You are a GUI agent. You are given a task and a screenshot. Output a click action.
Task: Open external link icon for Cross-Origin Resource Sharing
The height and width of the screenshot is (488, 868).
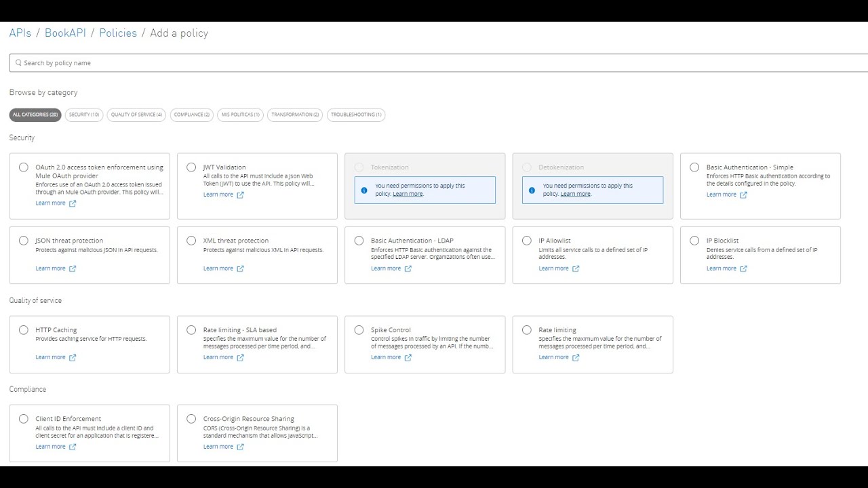click(x=240, y=447)
